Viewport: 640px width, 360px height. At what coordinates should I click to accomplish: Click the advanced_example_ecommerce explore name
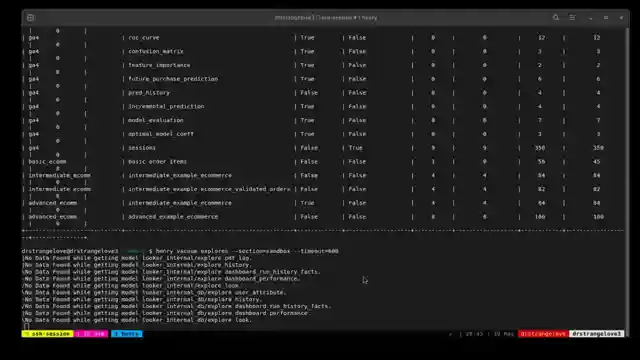[173, 217]
